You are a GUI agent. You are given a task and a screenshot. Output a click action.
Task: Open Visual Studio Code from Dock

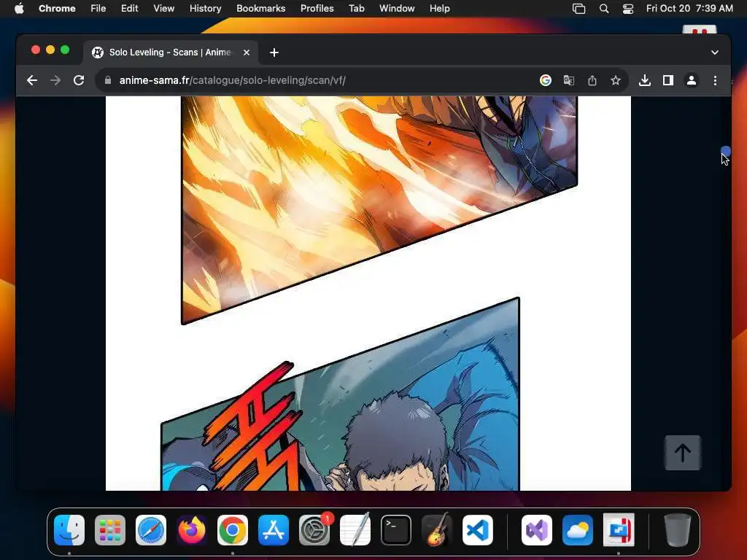coord(478,530)
